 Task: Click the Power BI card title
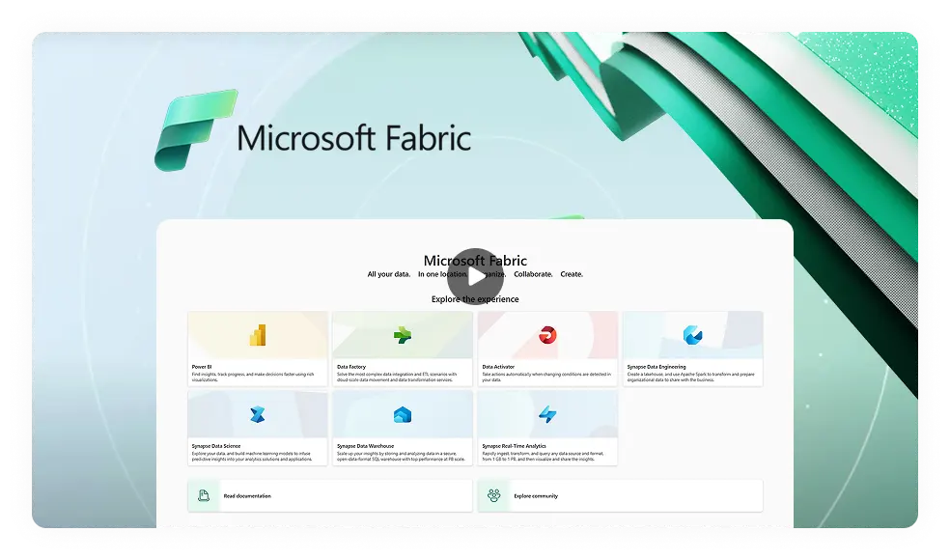(202, 367)
